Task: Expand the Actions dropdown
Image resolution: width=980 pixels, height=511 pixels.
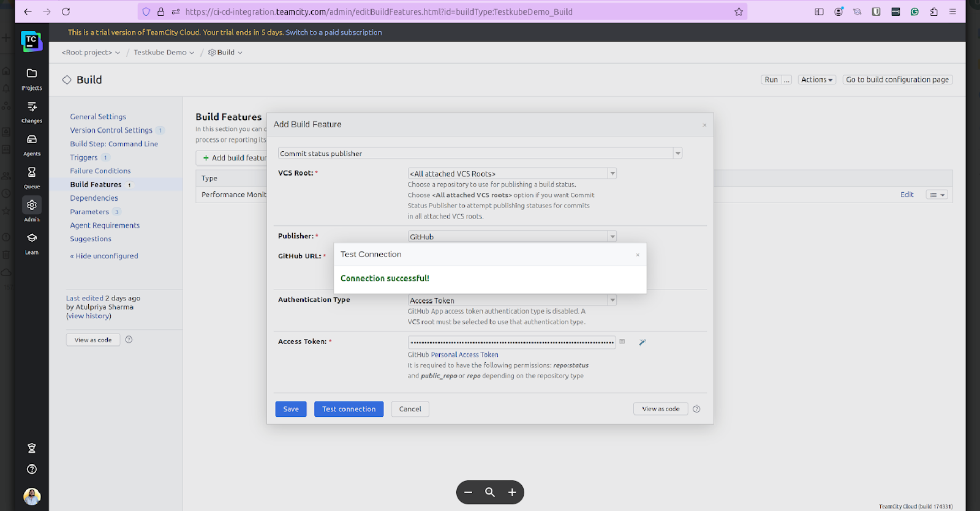Action: [x=817, y=80]
